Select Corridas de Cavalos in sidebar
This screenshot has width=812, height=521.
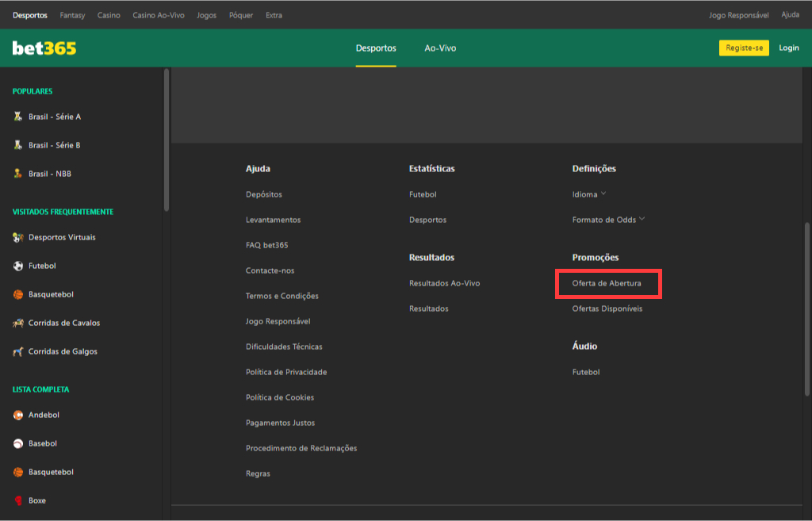coord(64,323)
